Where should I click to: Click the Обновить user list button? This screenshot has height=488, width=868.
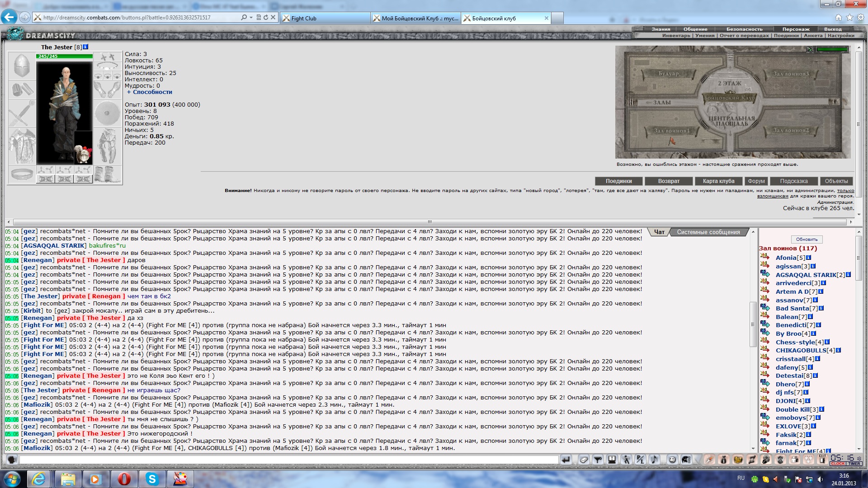click(807, 239)
